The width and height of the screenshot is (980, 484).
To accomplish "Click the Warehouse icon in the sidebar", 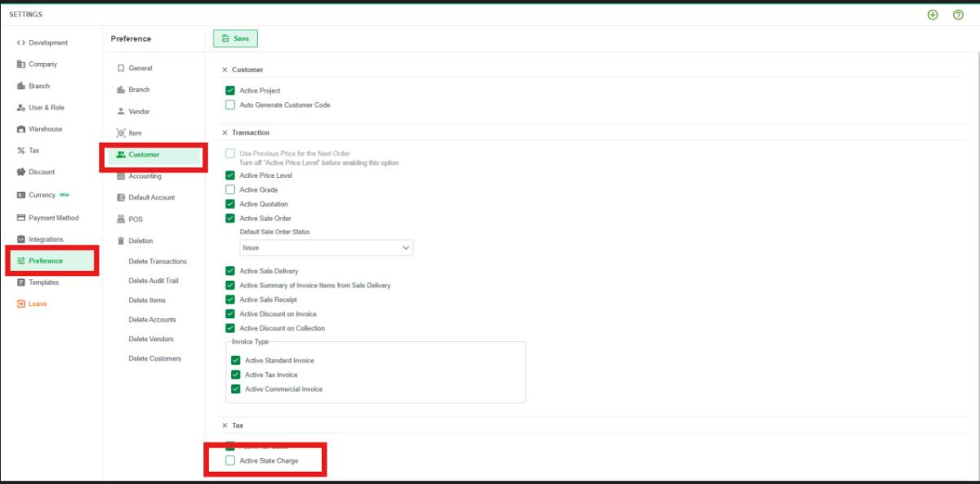I will tap(21, 129).
